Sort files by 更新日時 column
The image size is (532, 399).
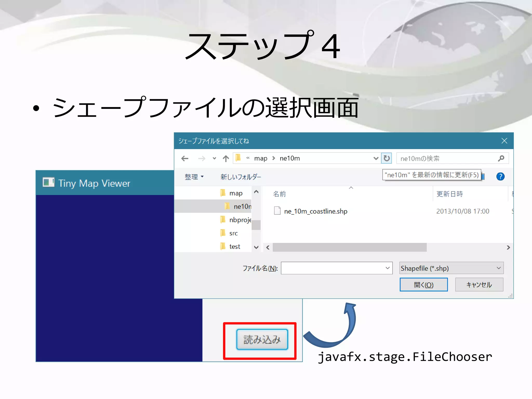tap(450, 194)
